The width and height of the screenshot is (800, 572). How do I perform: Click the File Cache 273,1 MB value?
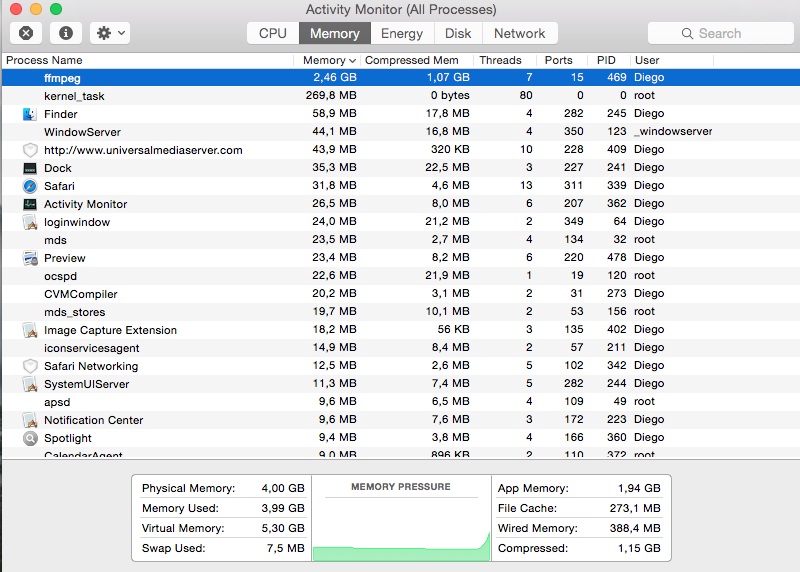635,508
